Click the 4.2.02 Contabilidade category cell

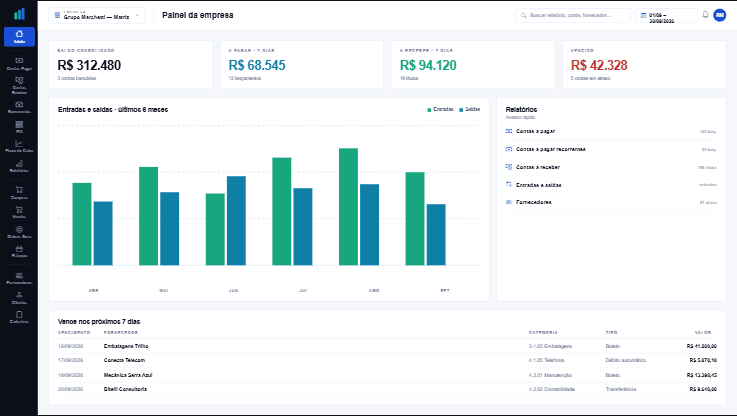(551, 389)
